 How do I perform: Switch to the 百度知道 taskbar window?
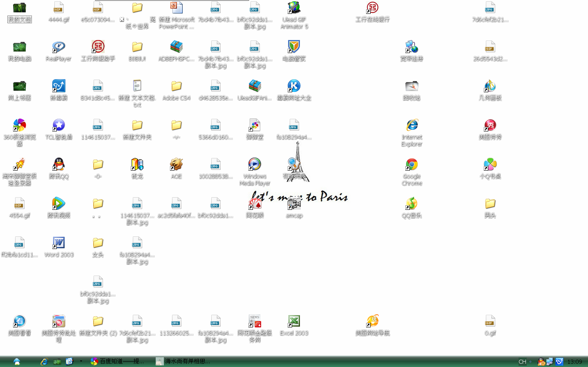pyautogui.click(x=118, y=361)
